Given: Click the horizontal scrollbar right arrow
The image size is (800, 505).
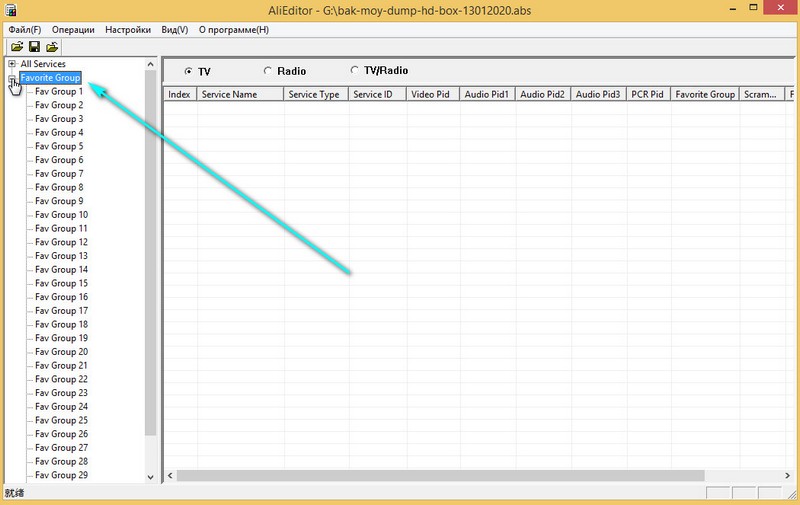Looking at the screenshot, I should coord(787,475).
